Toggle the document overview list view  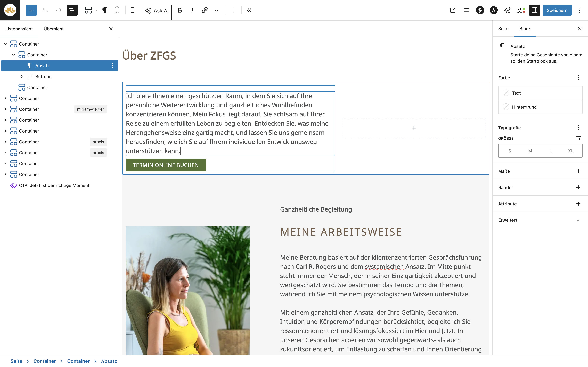(72, 10)
